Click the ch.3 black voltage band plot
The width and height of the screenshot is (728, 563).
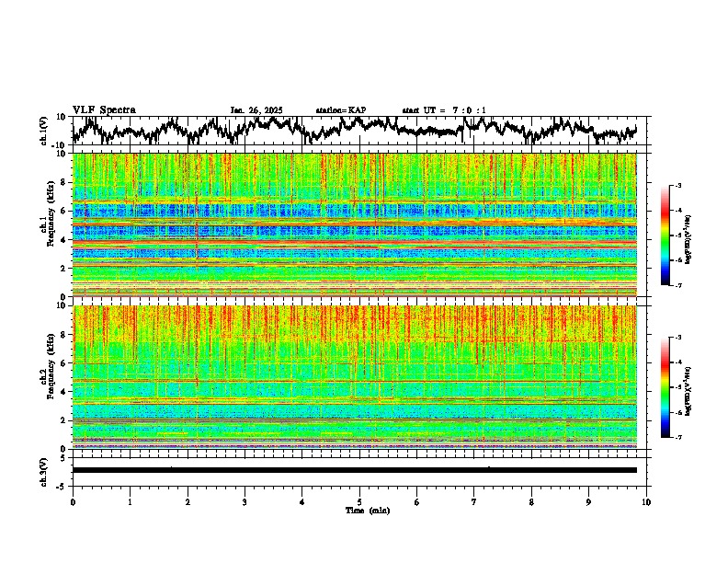[355, 470]
